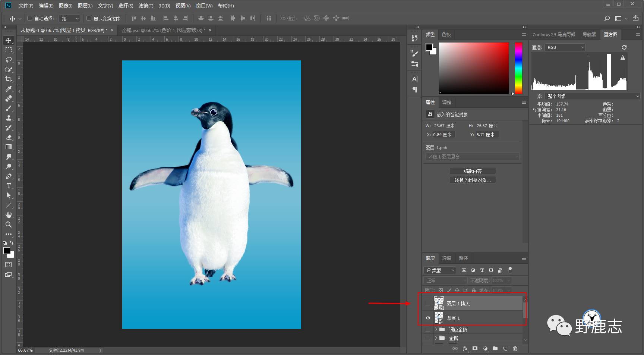
Task: Expand the 调色企鹅 layer group
Action: click(436, 329)
